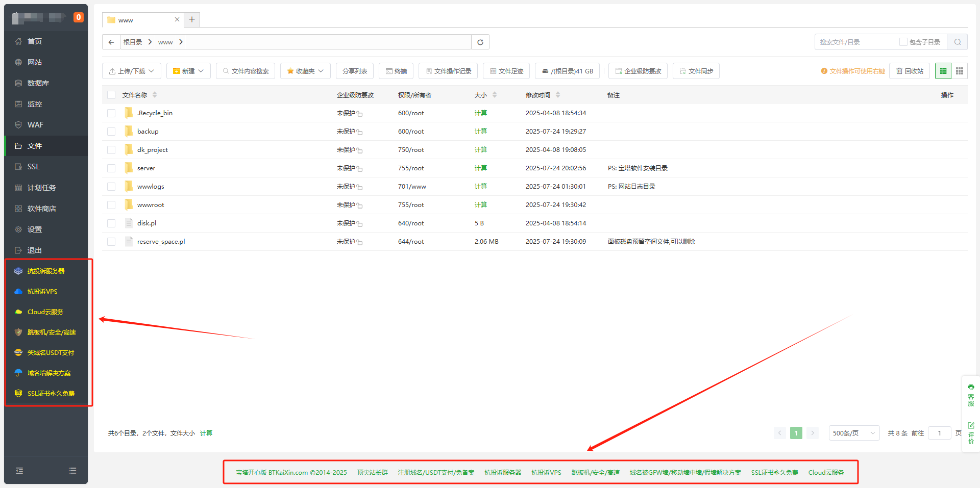Viewport: 980px width, 488px height.
Task: Open the 监控 sidebar item
Action: click(46, 104)
